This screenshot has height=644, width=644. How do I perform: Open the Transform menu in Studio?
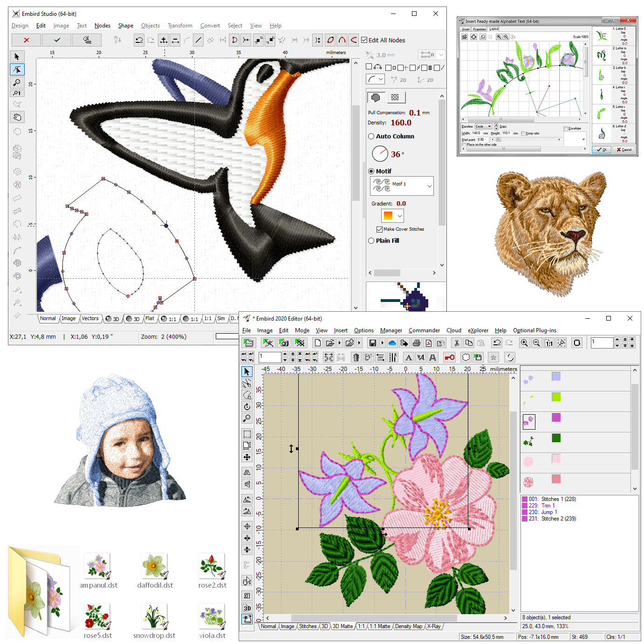coord(180,26)
